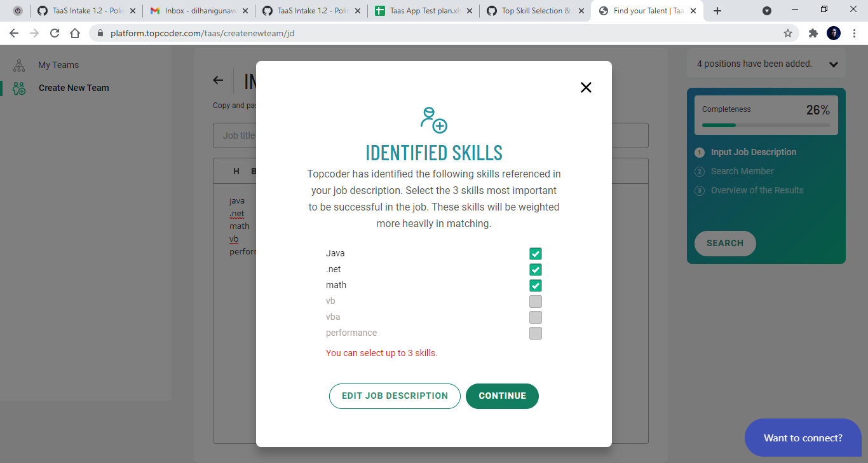The height and width of the screenshot is (463, 868).
Task: Select Overview of the Results step
Action: pos(757,190)
